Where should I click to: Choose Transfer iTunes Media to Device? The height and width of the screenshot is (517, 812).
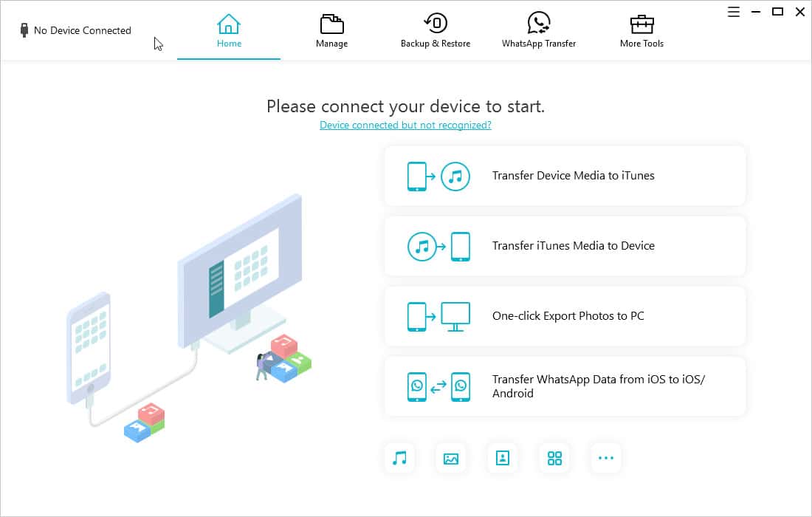pyautogui.click(x=573, y=246)
